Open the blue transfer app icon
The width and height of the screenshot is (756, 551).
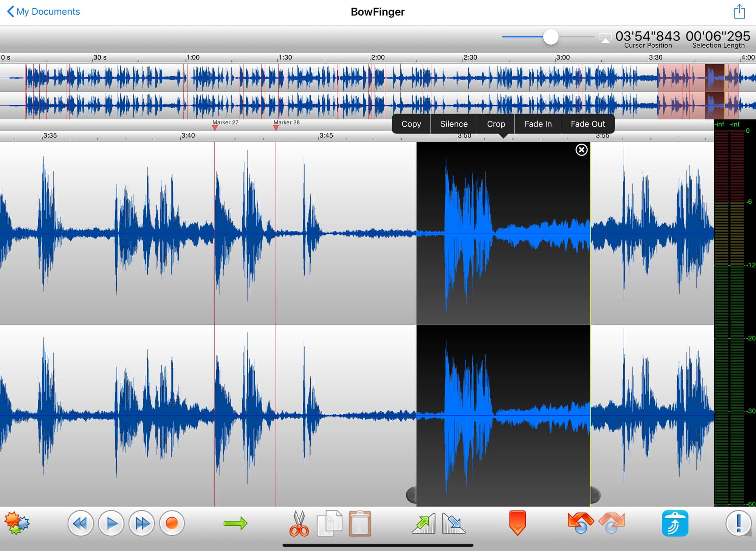point(675,523)
